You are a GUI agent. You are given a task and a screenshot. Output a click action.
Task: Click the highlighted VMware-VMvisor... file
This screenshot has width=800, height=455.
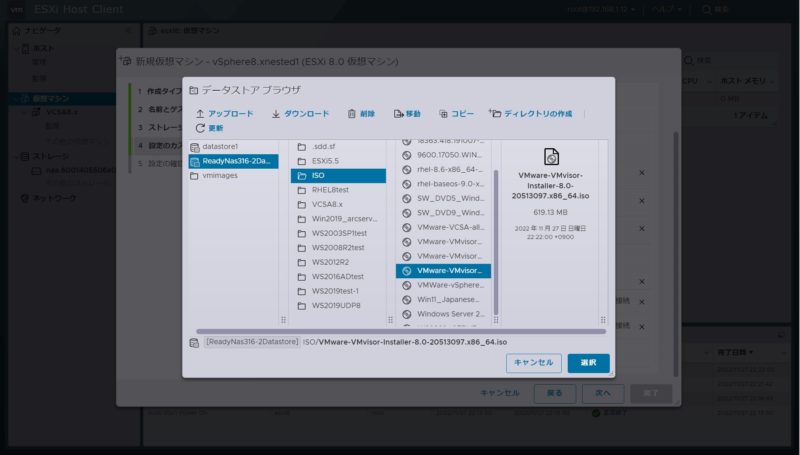tap(443, 271)
